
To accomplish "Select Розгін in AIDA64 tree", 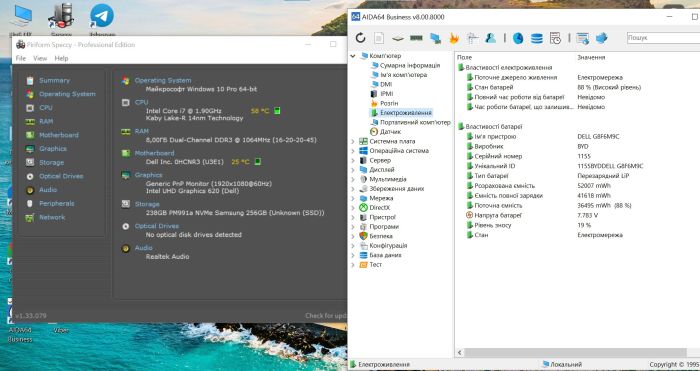I will pos(388,103).
